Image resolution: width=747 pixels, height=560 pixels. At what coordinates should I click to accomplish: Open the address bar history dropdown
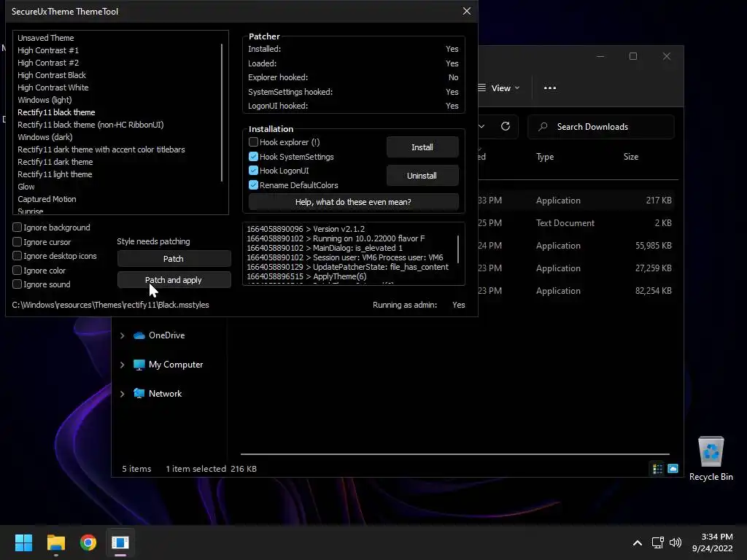481,126
